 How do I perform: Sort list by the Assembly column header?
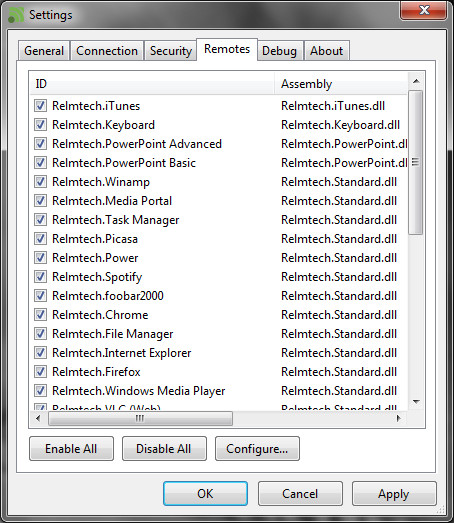tap(341, 83)
